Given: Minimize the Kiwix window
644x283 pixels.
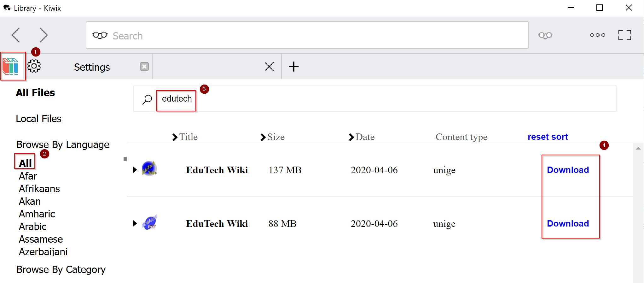Looking at the screenshot, I should tap(571, 8).
